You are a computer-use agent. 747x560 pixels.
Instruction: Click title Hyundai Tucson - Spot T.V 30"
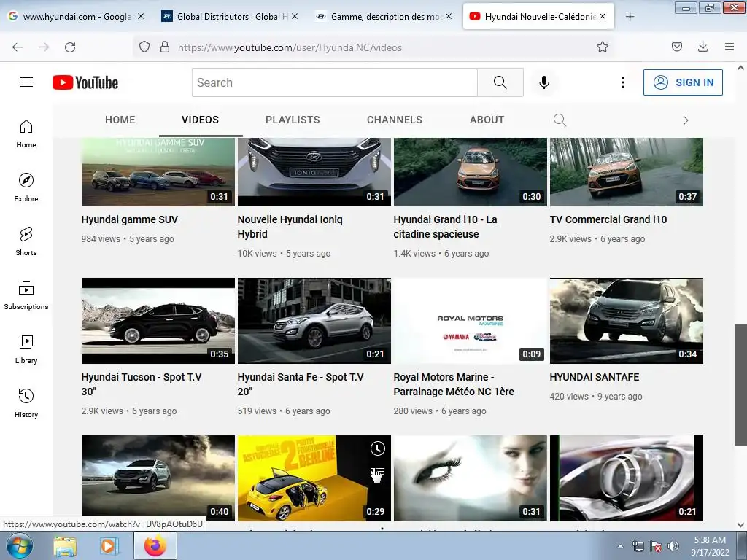pos(142,384)
